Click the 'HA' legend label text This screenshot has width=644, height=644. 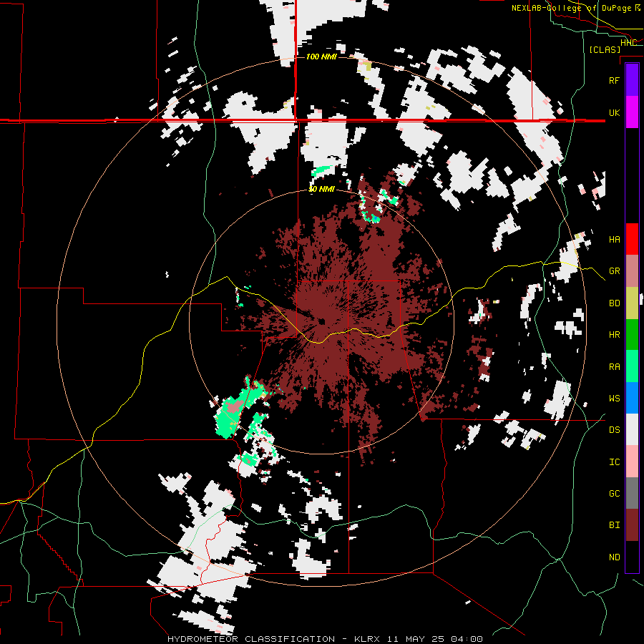[x=614, y=240]
